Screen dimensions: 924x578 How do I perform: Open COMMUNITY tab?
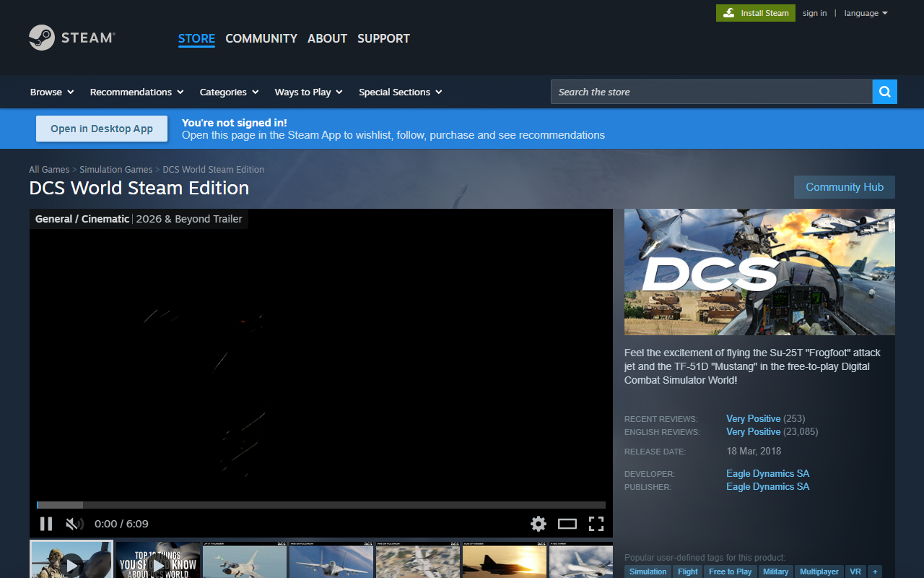(x=261, y=38)
